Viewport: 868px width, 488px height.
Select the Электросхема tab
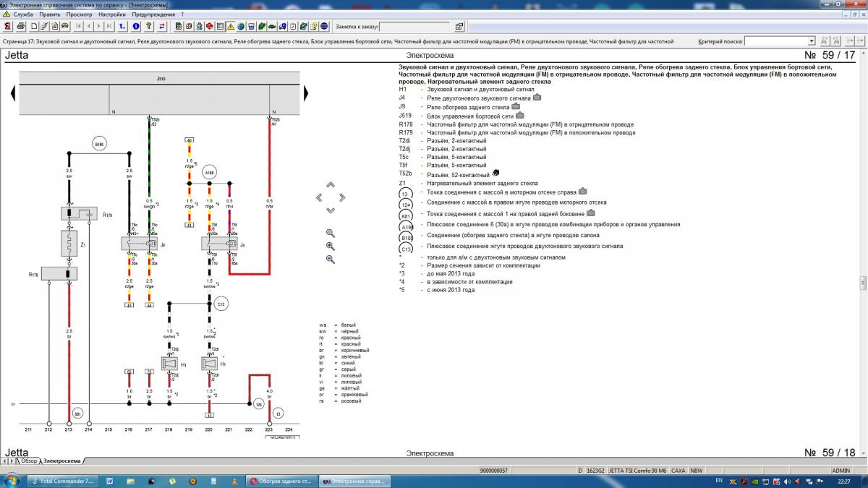[61, 461]
